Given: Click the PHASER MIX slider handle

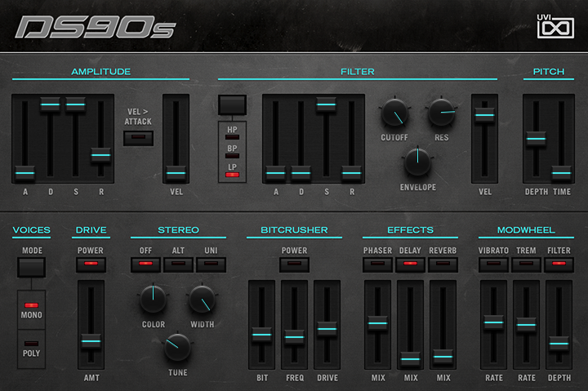Looking at the screenshot, I should tap(377, 323).
